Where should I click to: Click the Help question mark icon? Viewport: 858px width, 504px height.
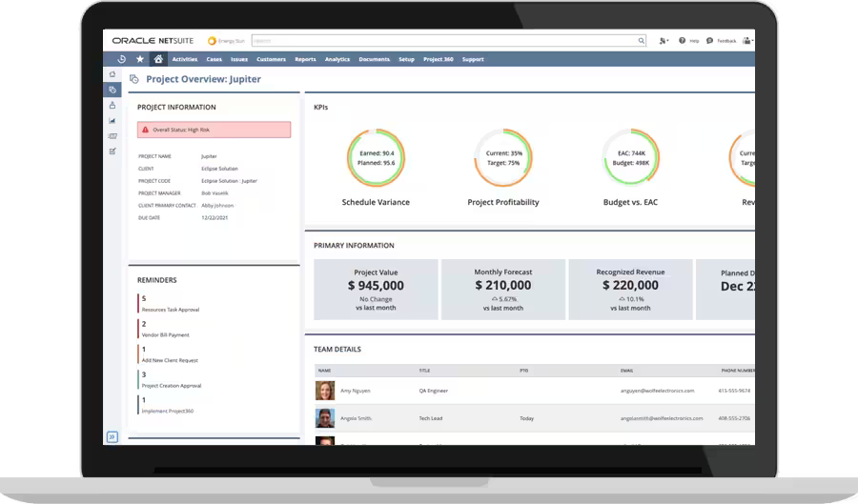pos(684,41)
